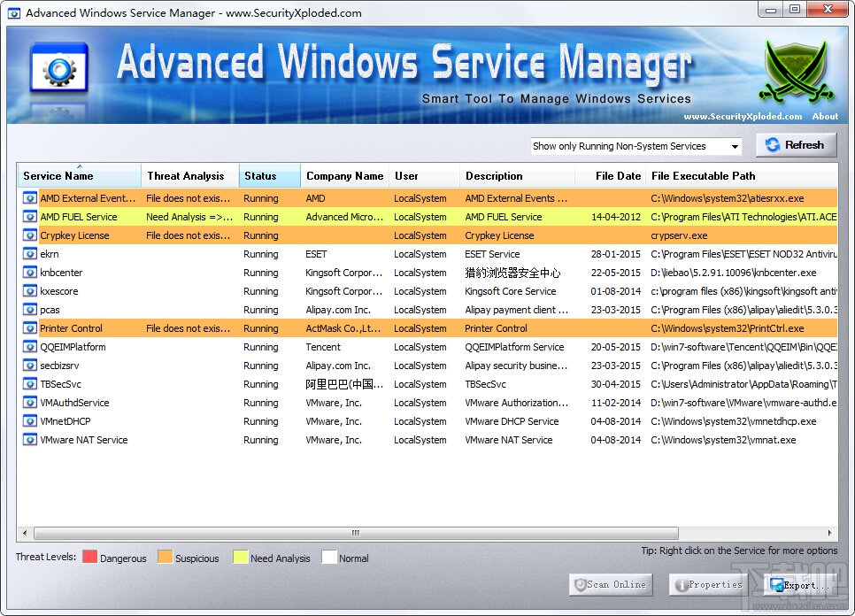Click the service icon beside VMAuthdService

tap(30, 403)
